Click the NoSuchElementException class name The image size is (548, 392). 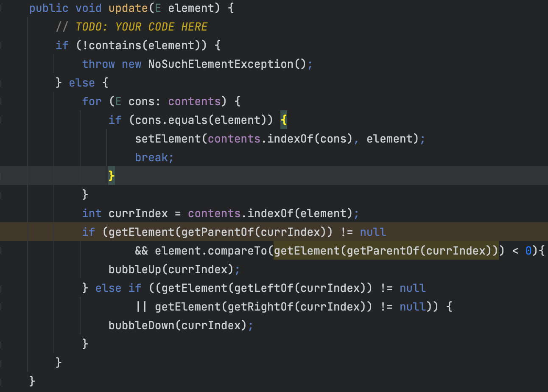point(221,64)
